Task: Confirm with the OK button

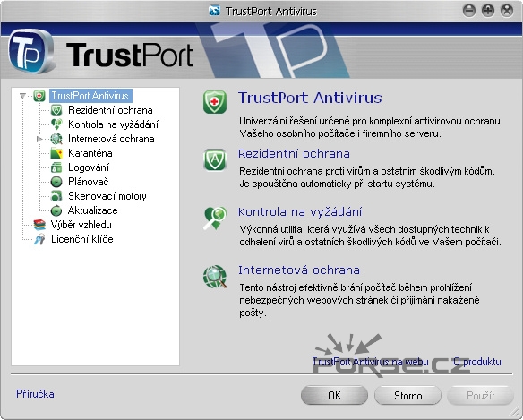Action: pyautogui.click(x=334, y=395)
